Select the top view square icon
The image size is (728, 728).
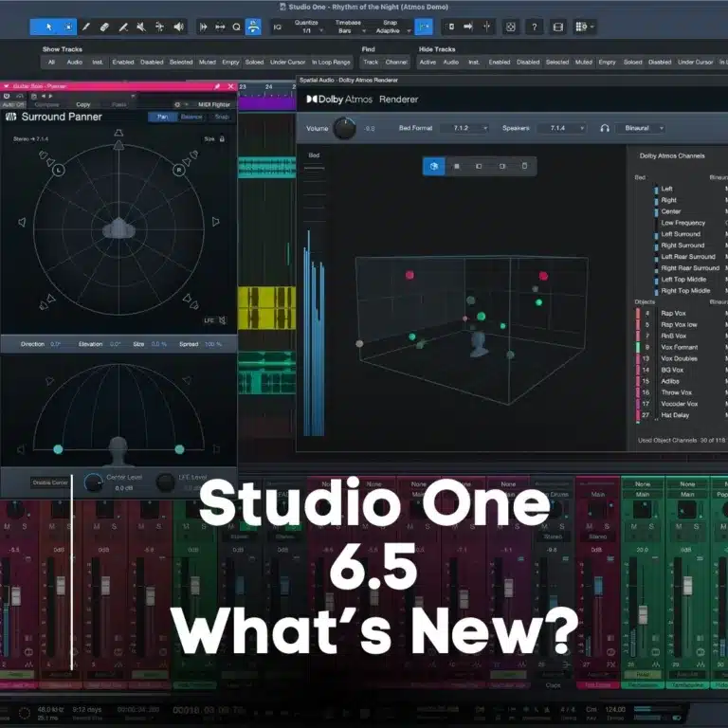pos(456,166)
